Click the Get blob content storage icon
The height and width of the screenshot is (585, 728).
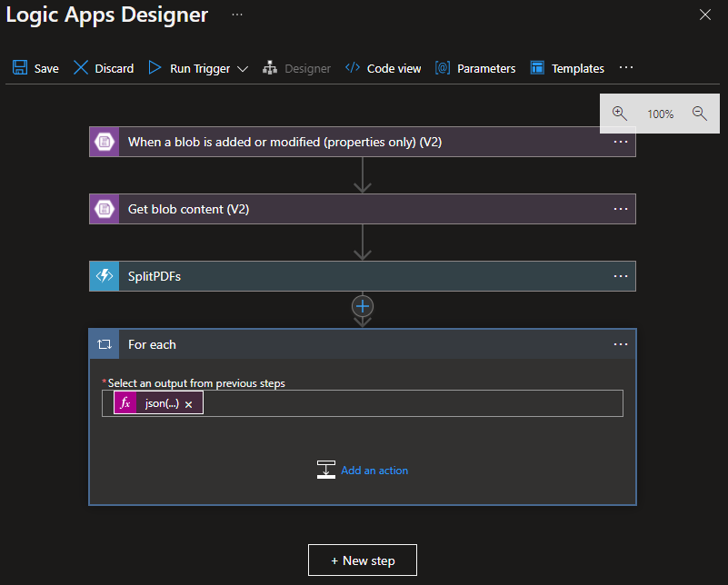click(x=105, y=209)
